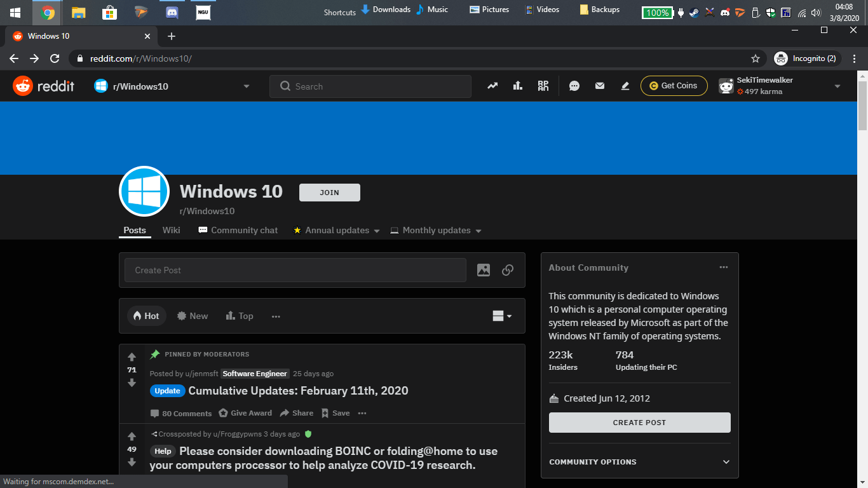Upvote the crossposted Help post
Screen dimensions: 868x488
(x=132, y=437)
